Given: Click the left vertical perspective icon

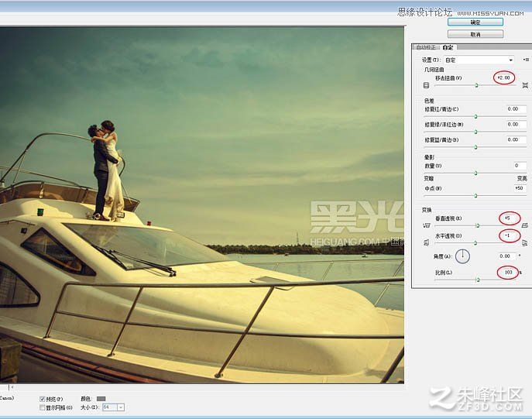Looking at the screenshot, I should (427, 225).
